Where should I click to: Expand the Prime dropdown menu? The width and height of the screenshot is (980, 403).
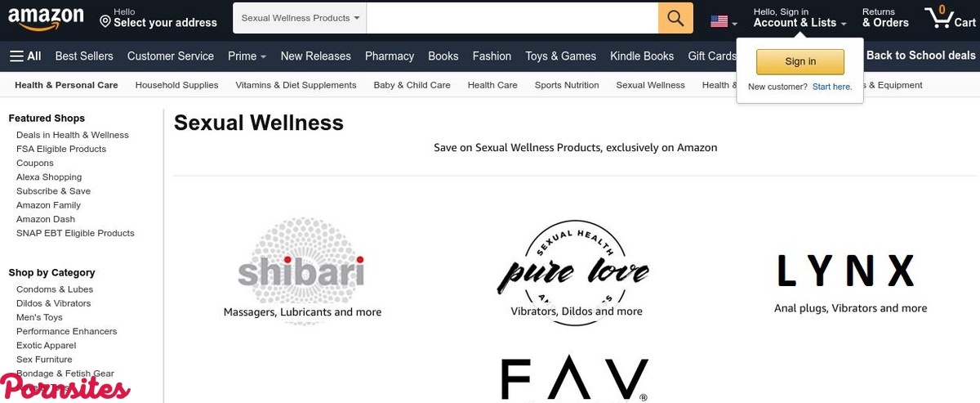[247, 56]
